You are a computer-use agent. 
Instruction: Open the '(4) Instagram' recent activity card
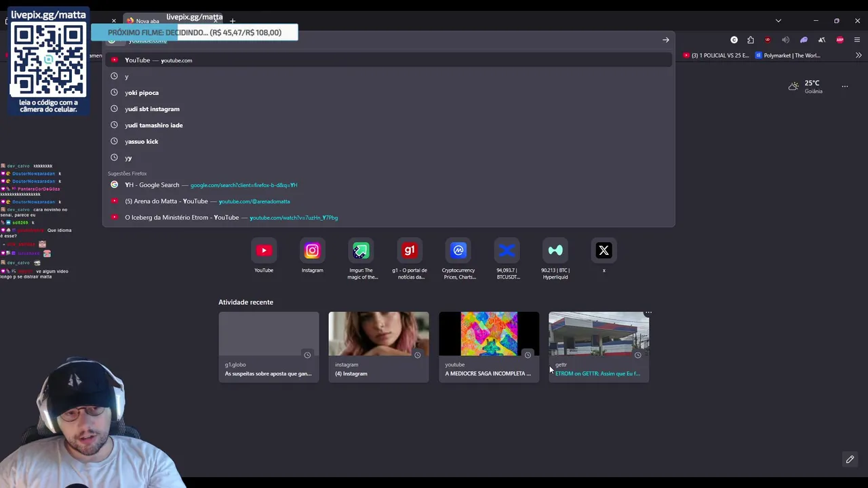click(378, 347)
